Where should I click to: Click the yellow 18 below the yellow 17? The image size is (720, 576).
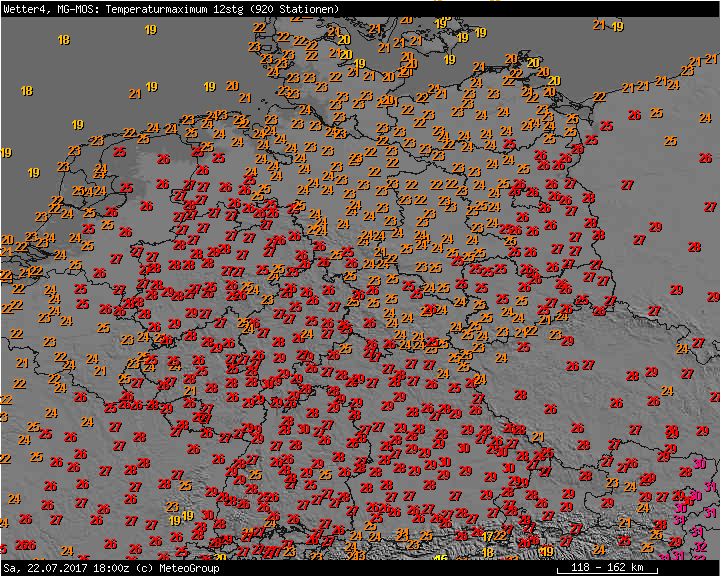pos(488,552)
